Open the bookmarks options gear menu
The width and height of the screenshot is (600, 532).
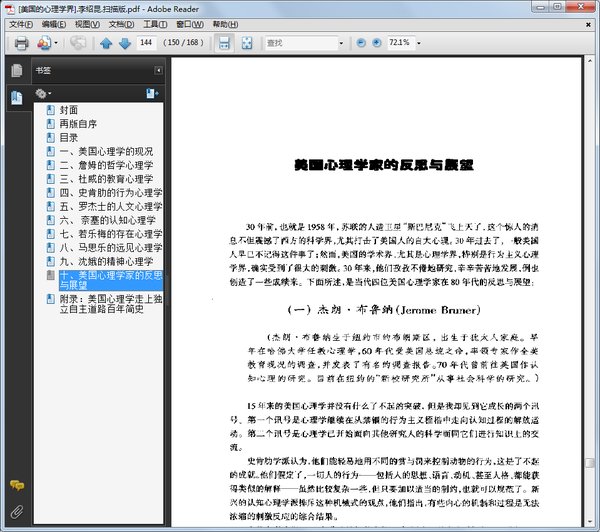43,93
